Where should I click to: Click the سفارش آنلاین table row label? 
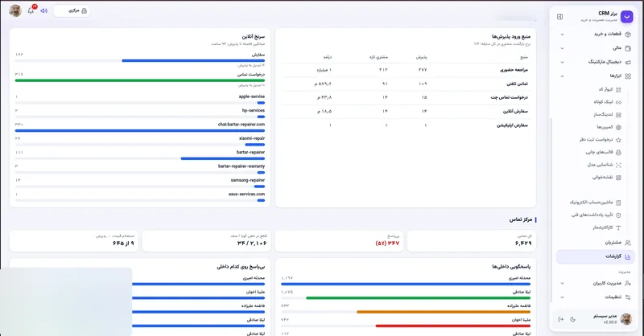pyautogui.click(x=515, y=112)
